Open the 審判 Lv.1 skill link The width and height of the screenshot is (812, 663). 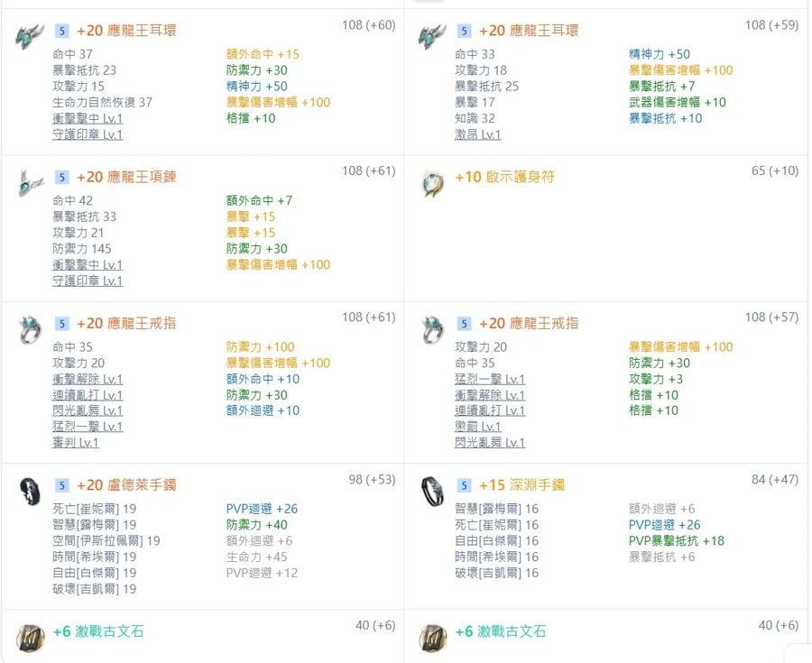click(75, 442)
